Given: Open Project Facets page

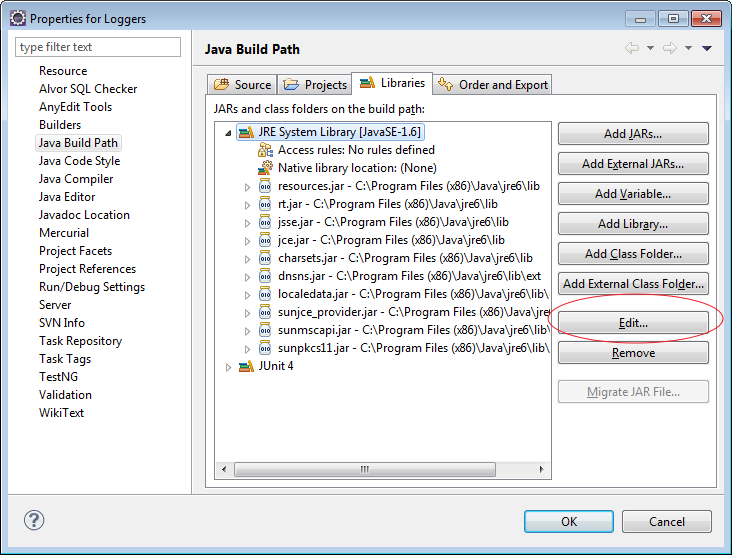Looking at the screenshot, I should click(x=76, y=251).
